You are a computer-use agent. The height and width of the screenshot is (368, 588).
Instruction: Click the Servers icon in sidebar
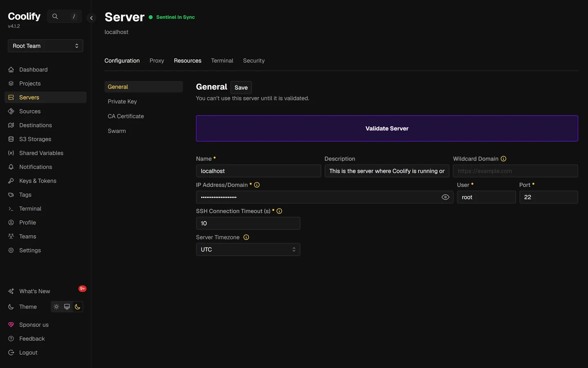(x=11, y=97)
